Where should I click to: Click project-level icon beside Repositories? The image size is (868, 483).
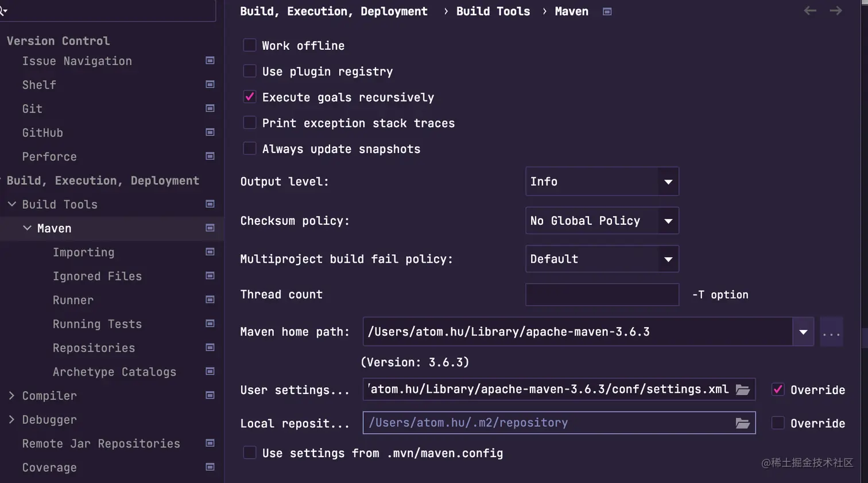(x=210, y=348)
